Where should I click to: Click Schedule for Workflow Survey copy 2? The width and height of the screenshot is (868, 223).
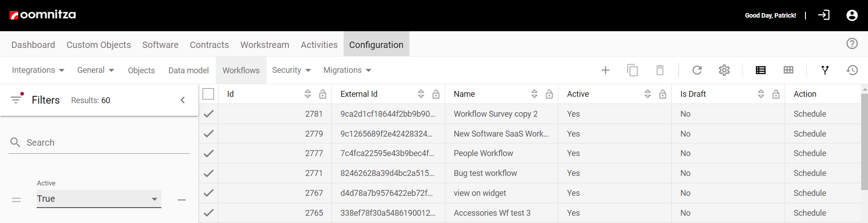(810, 114)
